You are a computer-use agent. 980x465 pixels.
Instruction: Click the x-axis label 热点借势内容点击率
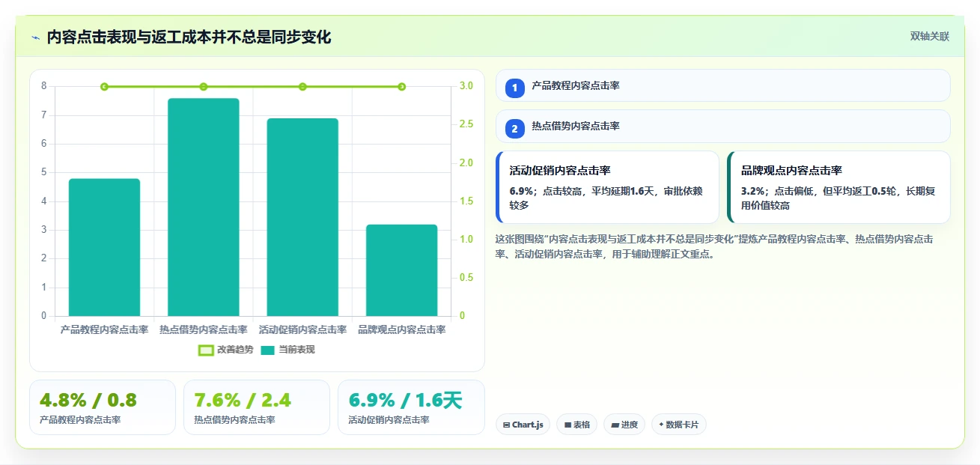tap(204, 329)
